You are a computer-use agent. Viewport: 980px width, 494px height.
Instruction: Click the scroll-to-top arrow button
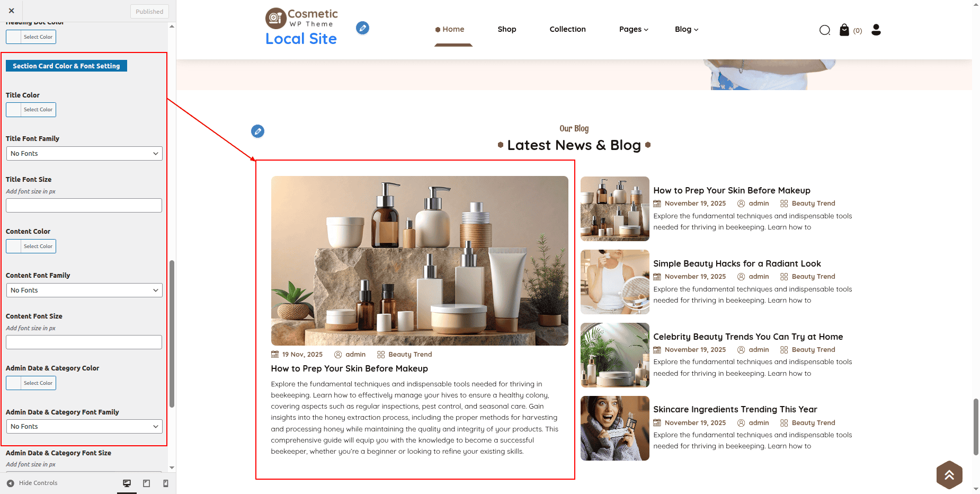(949, 475)
